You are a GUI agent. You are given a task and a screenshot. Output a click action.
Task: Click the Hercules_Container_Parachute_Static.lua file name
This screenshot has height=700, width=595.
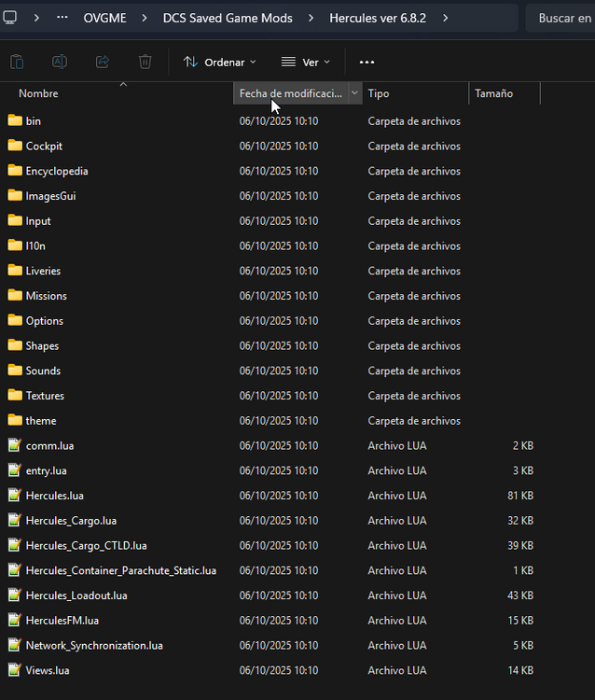pyautogui.click(x=121, y=570)
